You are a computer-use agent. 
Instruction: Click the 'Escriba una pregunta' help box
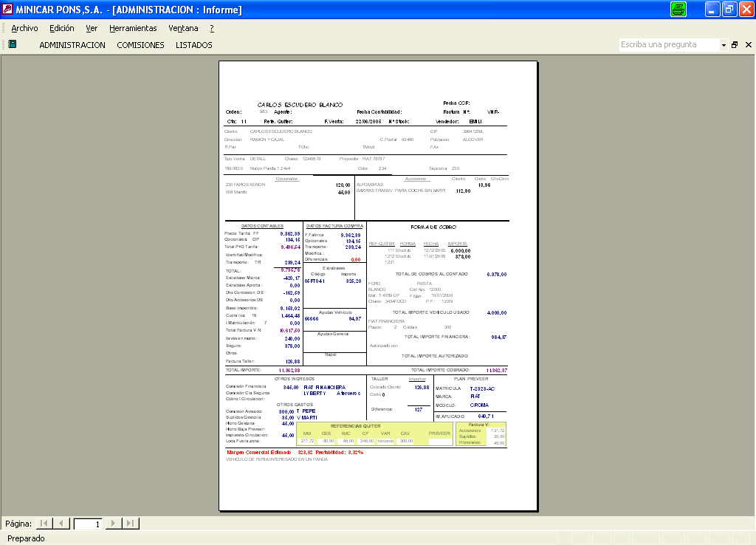669,44
